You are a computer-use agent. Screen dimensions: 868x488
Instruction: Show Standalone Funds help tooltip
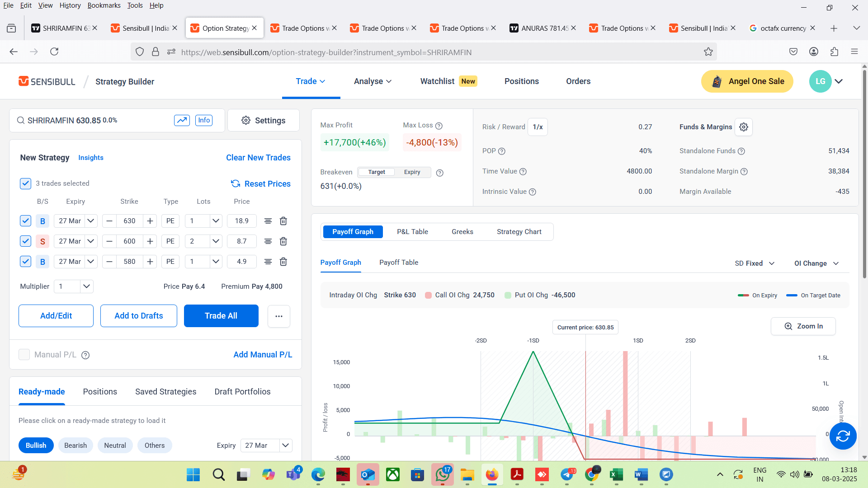pyautogui.click(x=741, y=151)
